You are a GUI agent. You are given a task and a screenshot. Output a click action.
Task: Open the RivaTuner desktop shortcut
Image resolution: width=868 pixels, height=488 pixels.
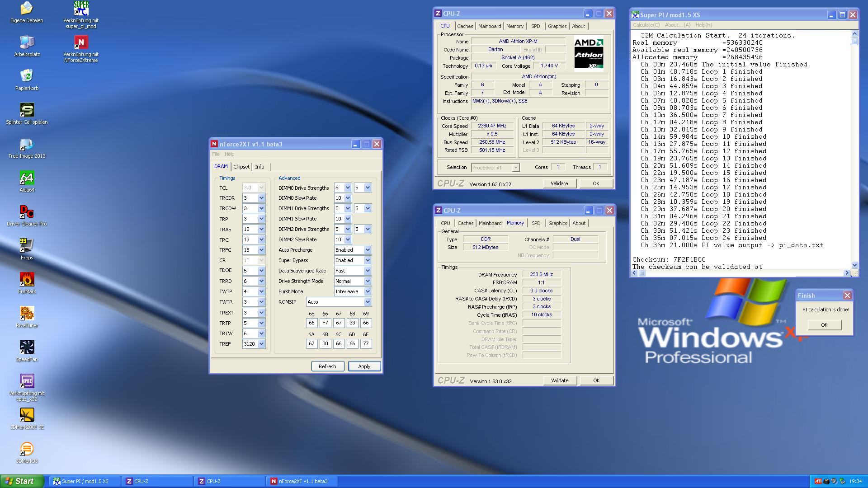coord(27,317)
